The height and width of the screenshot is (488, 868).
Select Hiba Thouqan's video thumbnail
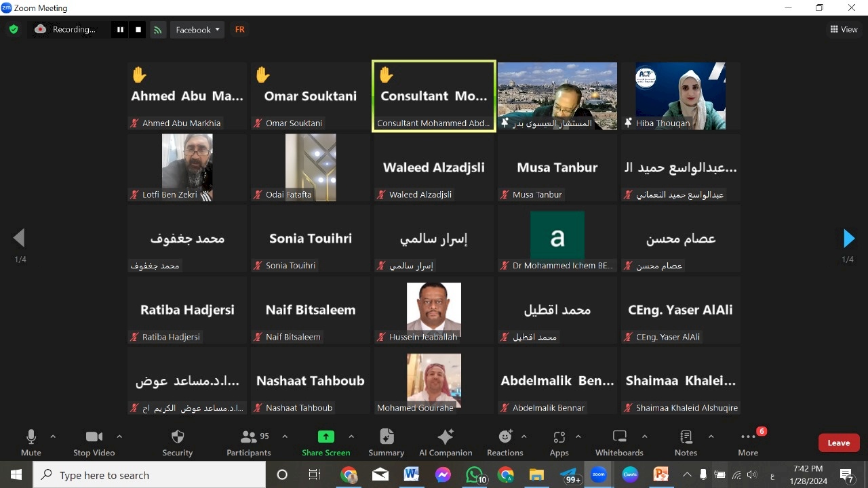[x=680, y=96]
